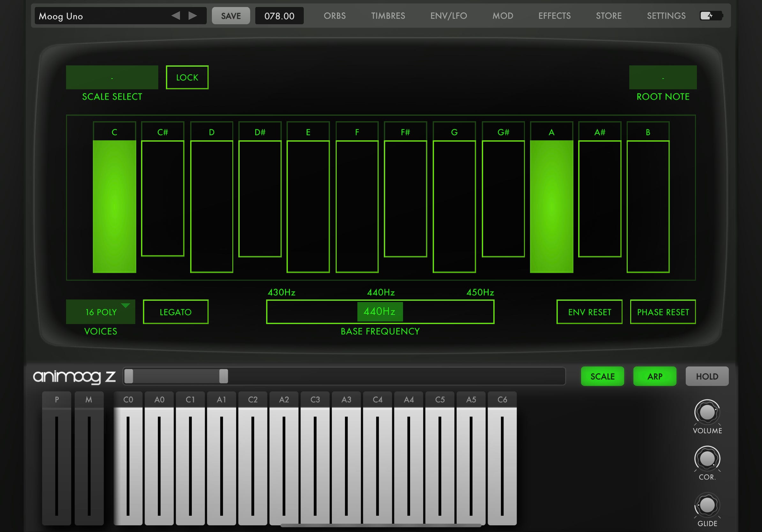
Task: Play the C1 key
Action: tap(190, 458)
